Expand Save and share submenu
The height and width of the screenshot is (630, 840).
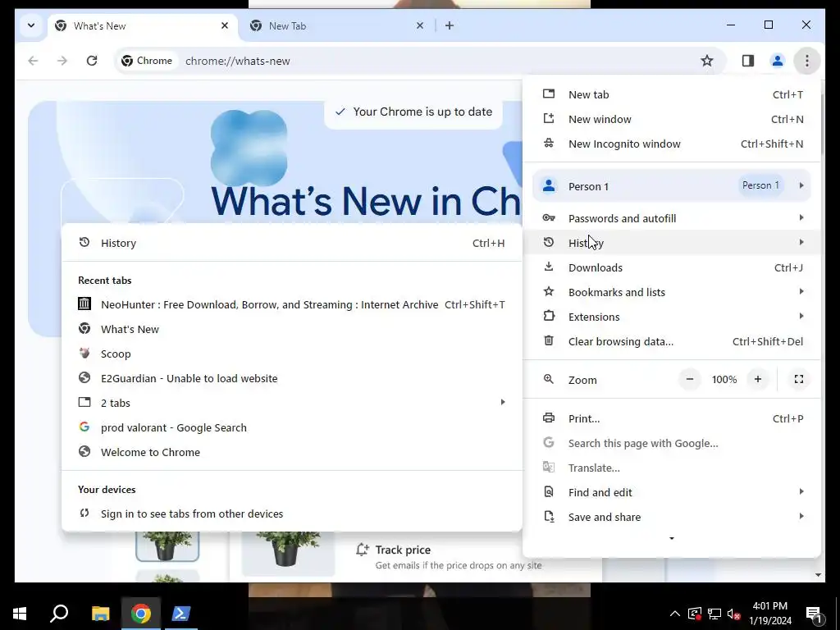pos(672,517)
